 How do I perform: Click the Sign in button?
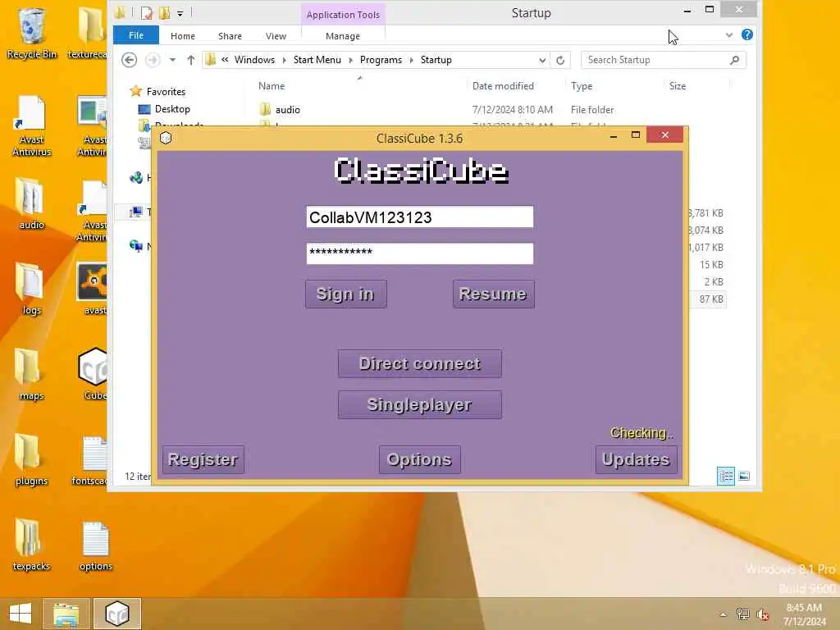coord(345,294)
